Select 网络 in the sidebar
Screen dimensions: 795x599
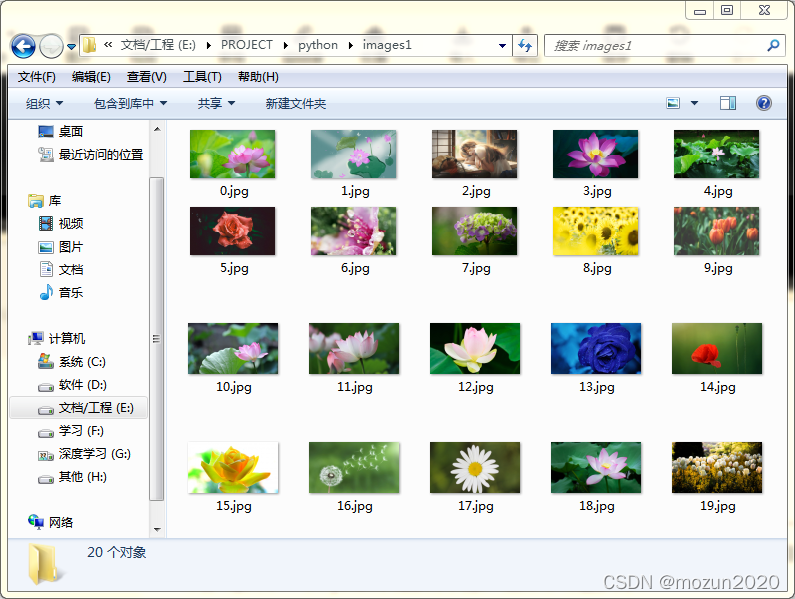tap(51, 522)
